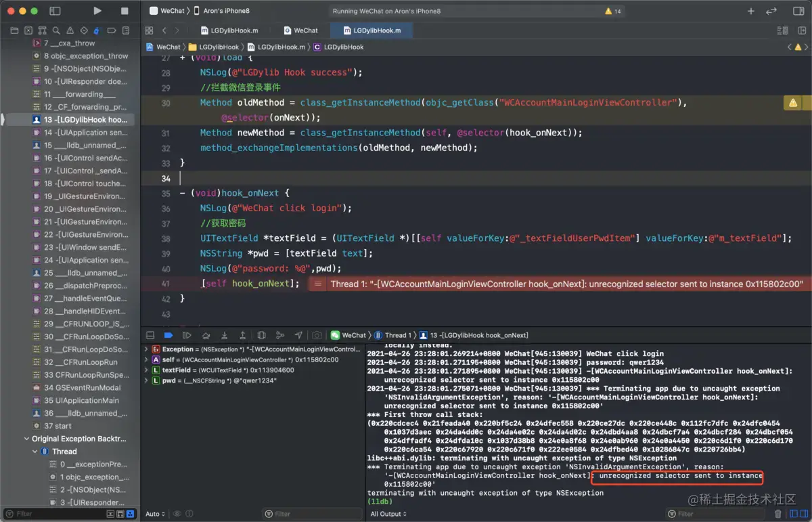Expand the Exception variable
This screenshot has width=812, height=522.
point(146,349)
